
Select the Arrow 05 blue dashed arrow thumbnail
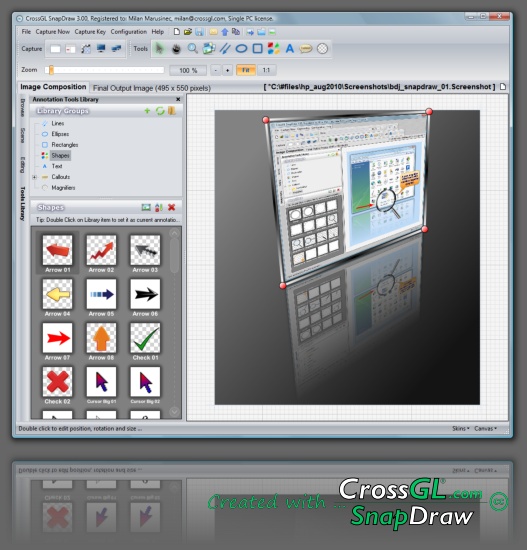point(101,294)
